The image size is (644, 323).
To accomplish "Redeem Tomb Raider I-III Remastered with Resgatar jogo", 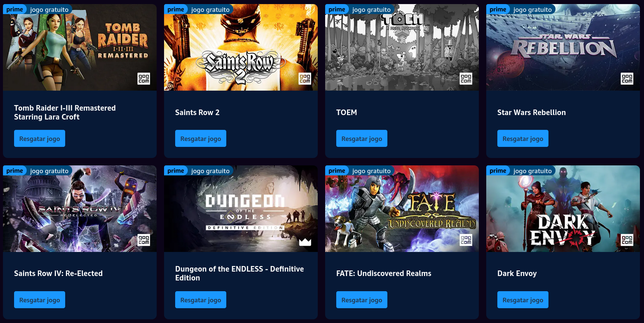I will pos(40,138).
